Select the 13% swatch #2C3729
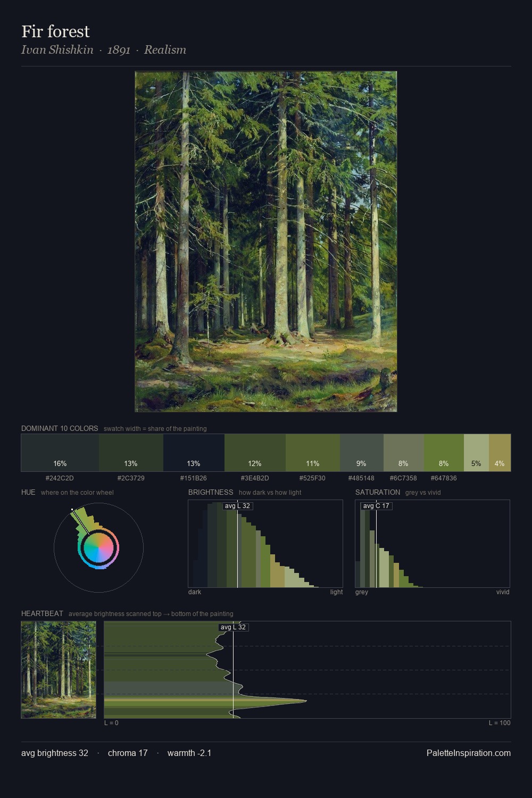Image resolution: width=532 pixels, height=798 pixels. (131, 453)
